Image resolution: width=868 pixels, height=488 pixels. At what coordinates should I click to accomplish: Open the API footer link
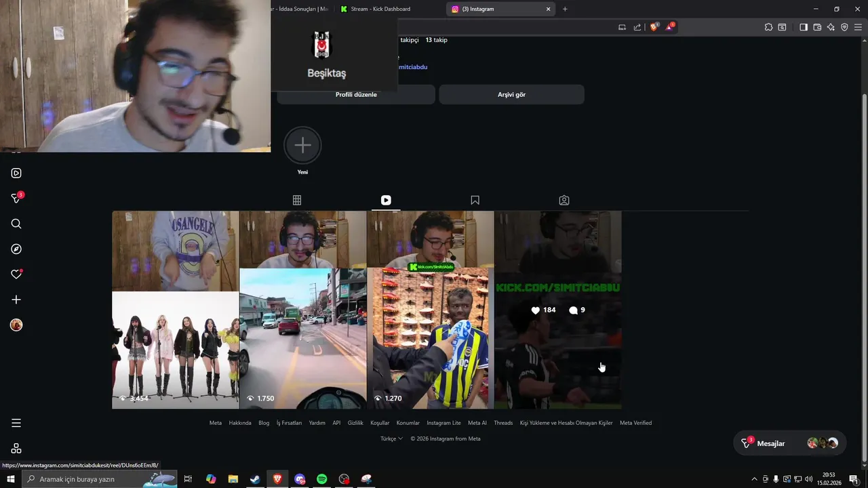pyautogui.click(x=336, y=423)
